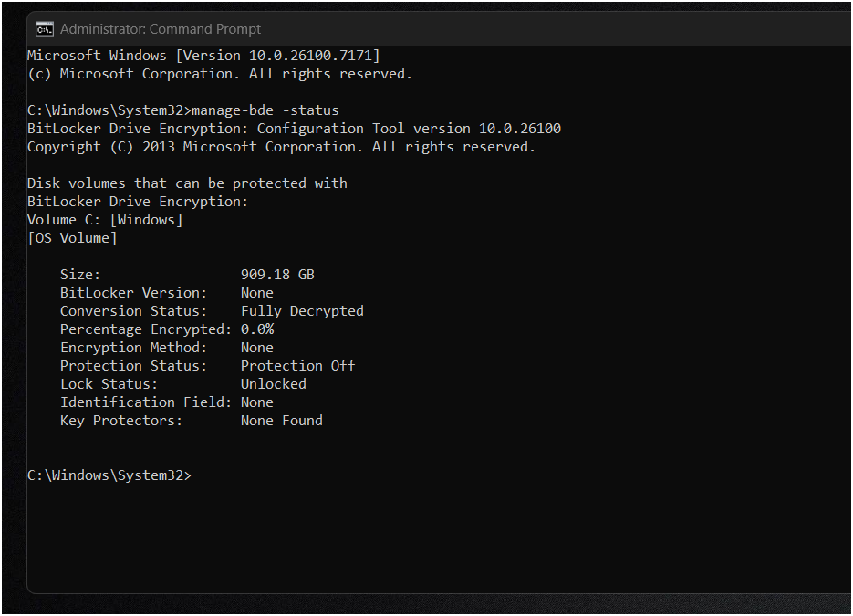Click the Protection Off status text
Screen dimensions: 853x616
(298, 366)
